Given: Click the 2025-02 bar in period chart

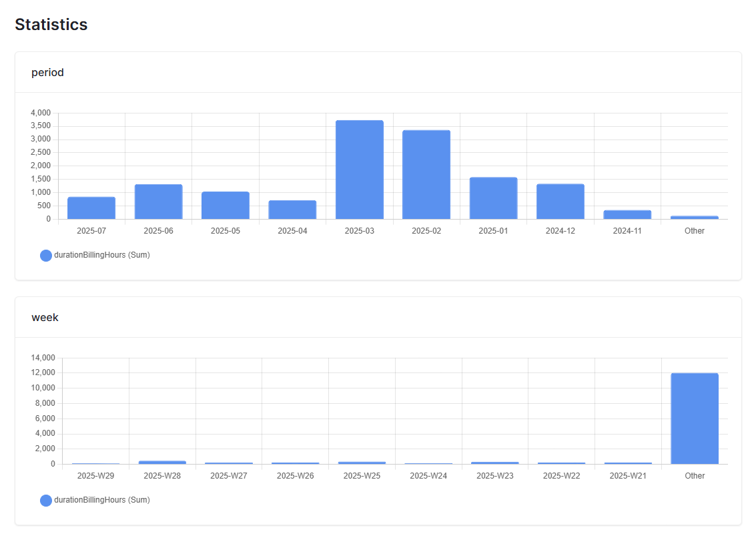Looking at the screenshot, I should point(426,174).
